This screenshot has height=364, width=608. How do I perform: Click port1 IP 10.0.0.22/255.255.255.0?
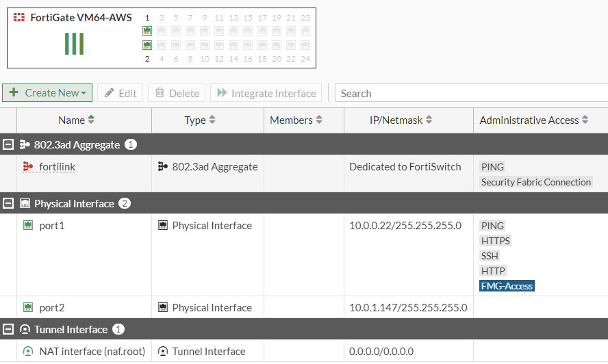tap(405, 226)
